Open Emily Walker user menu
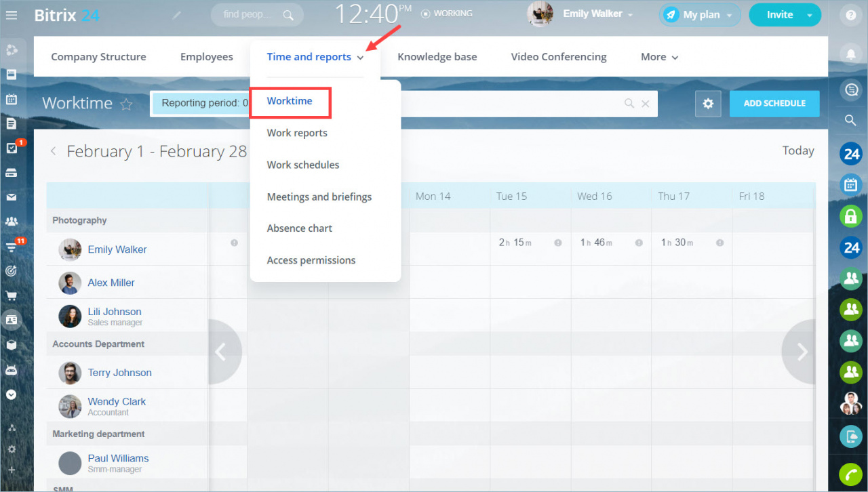868x492 pixels. click(598, 14)
